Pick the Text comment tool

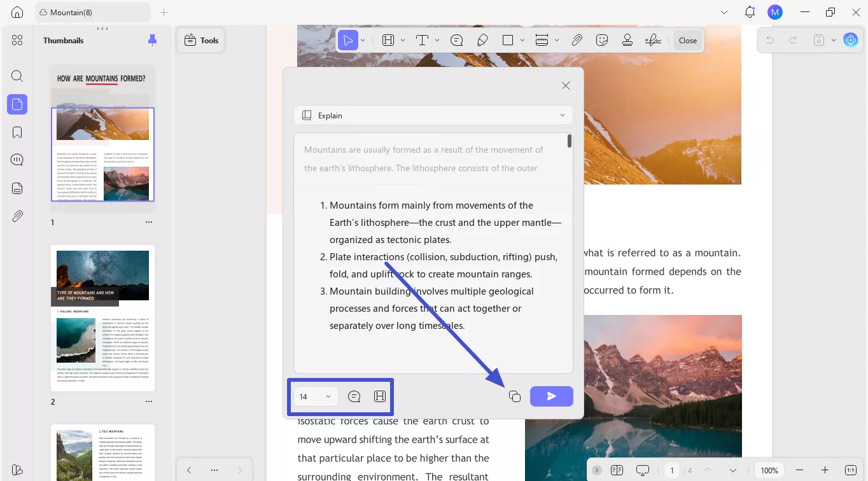click(x=422, y=40)
